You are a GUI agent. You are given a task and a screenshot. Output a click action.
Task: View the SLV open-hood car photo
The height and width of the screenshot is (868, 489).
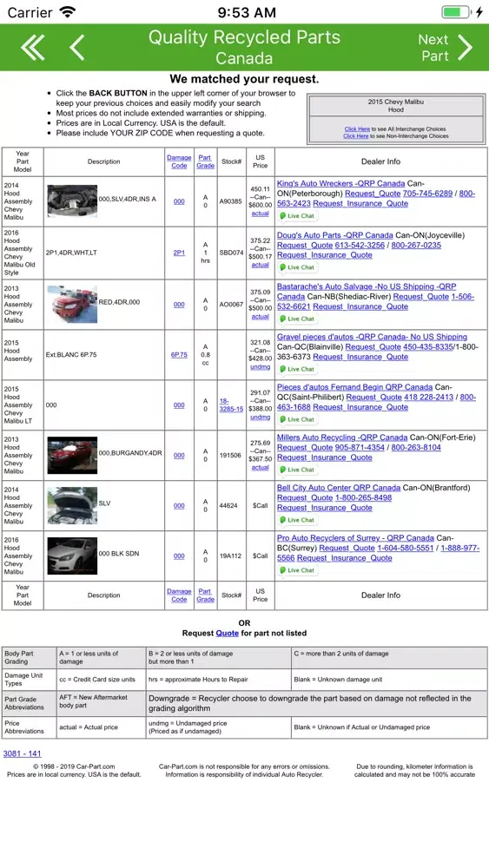[72, 505]
